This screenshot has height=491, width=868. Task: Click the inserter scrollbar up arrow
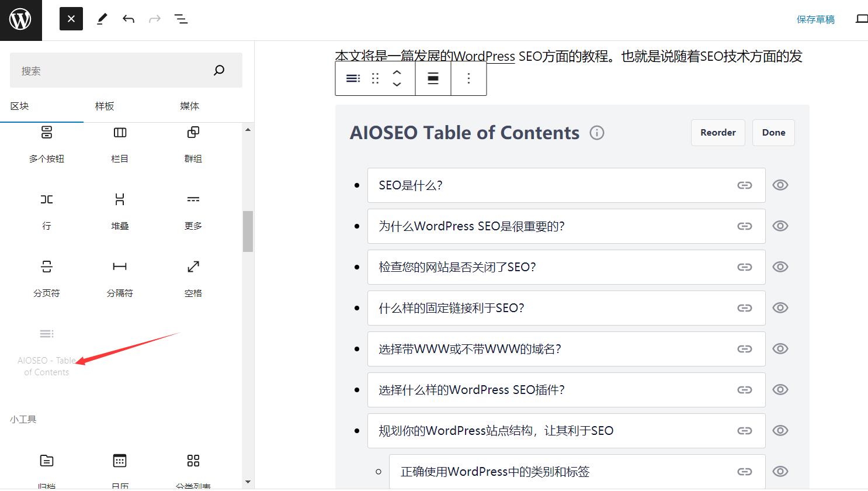[248, 129]
